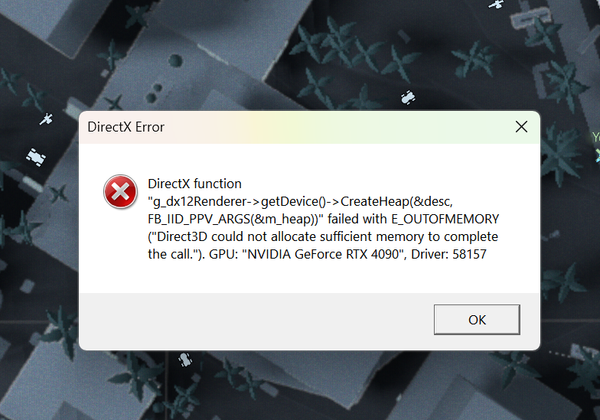
Task: Click the pixelated outline structure at top right
Action: point(532,17)
